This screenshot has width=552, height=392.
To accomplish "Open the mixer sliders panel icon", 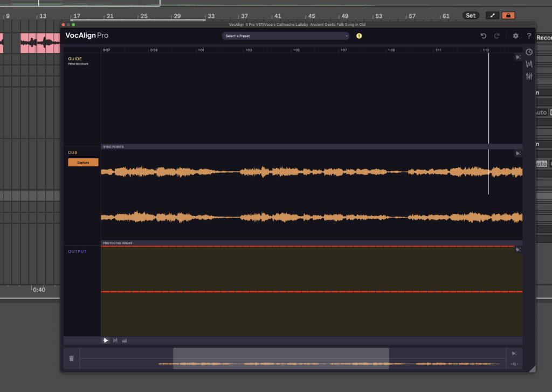I will [x=529, y=76].
